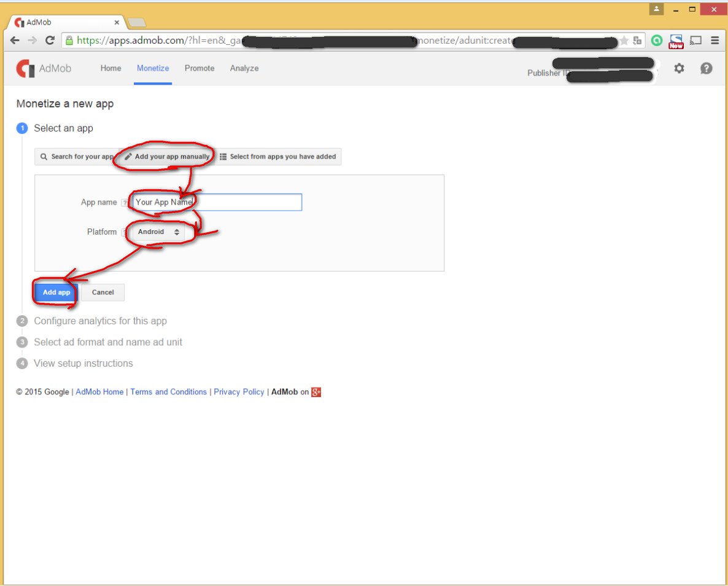Open the extension with red New badge
This screenshot has width=728, height=586.
pos(676,41)
